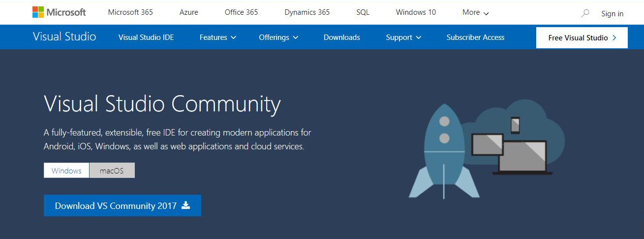Click Sign in
This screenshot has width=644, height=239.
point(612,14)
